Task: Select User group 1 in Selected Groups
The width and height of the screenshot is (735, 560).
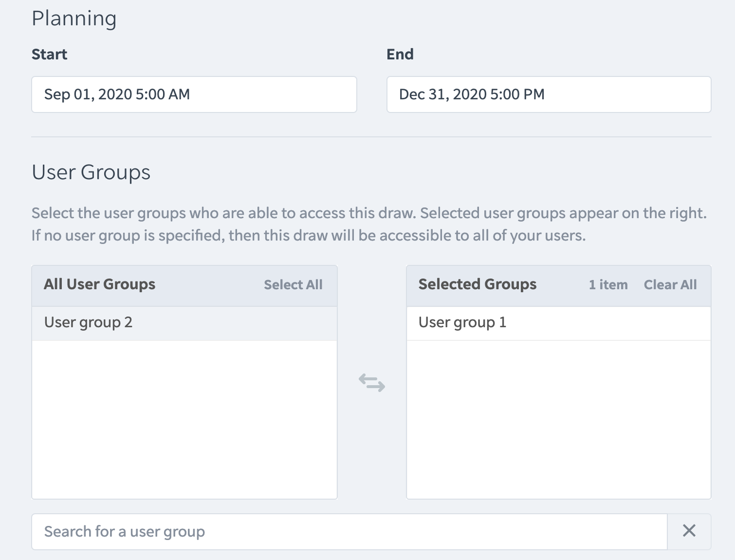Action: click(x=559, y=323)
